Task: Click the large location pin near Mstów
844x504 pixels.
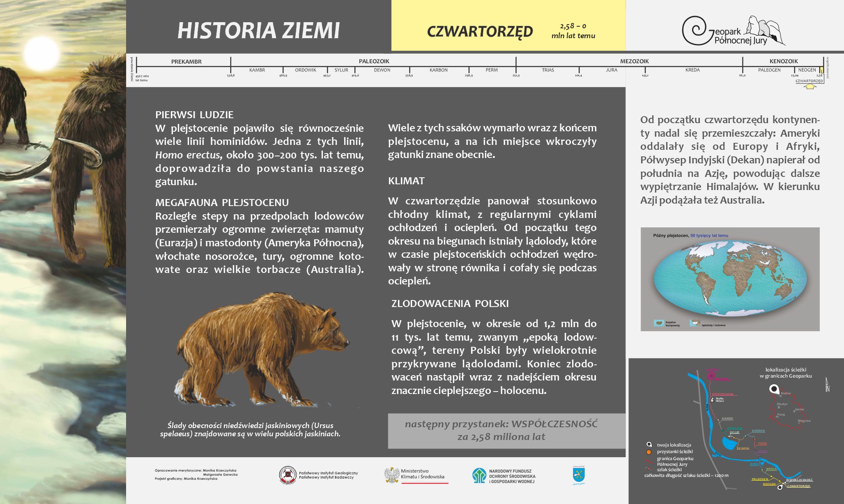Action: (x=774, y=389)
